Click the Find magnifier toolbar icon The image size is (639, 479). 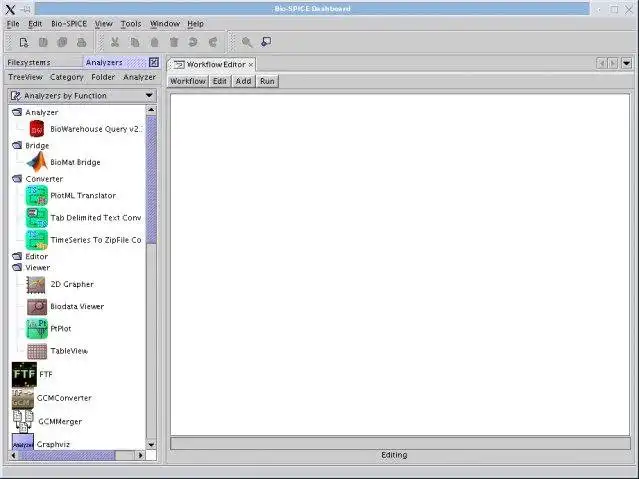[x=247, y=42]
